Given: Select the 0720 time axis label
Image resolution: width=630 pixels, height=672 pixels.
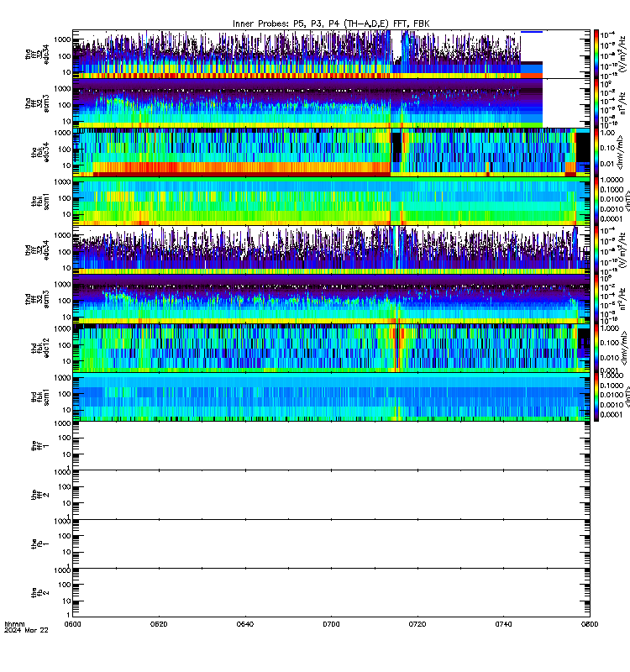Looking at the screenshot, I should click(x=417, y=624).
